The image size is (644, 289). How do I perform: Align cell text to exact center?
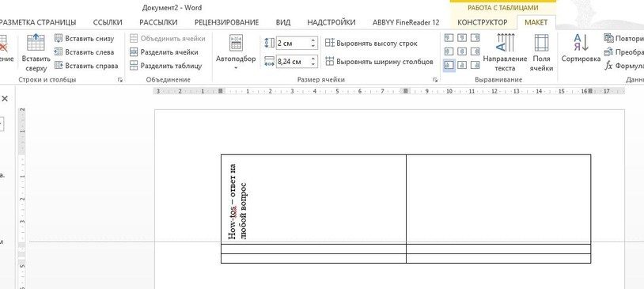click(462, 51)
